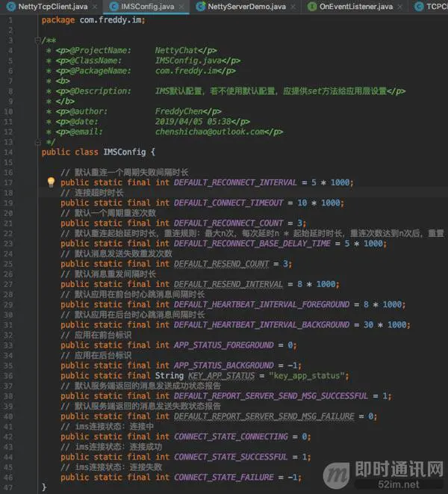Viewport: 448px width, 494px height.
Task: Click the DEFAULT_RESEND_COUNT constant
Action: pyautogui.click(x=221, y=264)
